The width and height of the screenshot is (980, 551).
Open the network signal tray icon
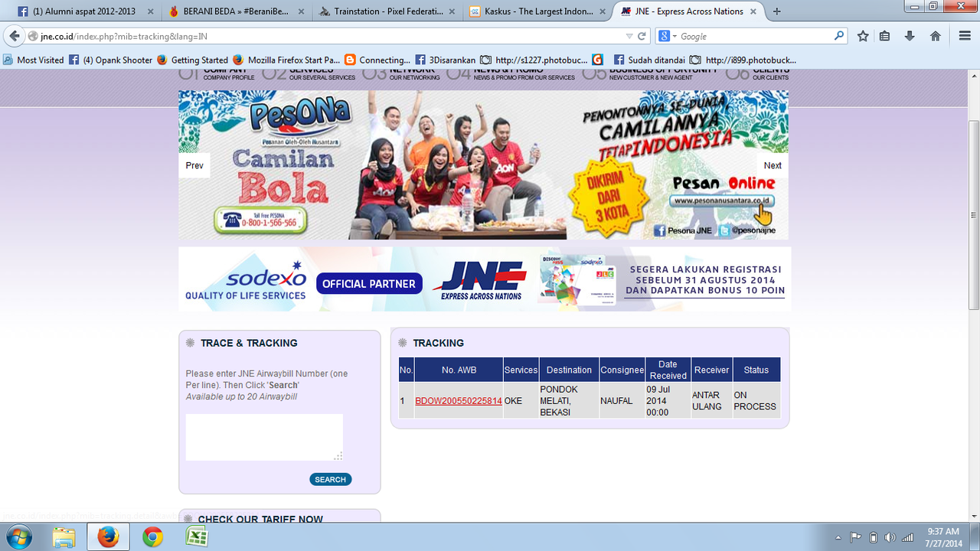[907, 537]
